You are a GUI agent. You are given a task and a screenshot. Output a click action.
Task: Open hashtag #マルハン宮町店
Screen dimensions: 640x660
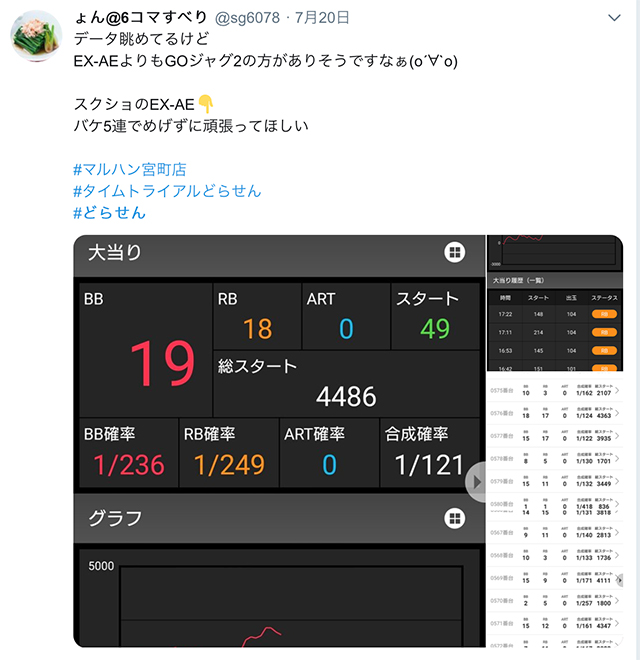coord(130,169)
